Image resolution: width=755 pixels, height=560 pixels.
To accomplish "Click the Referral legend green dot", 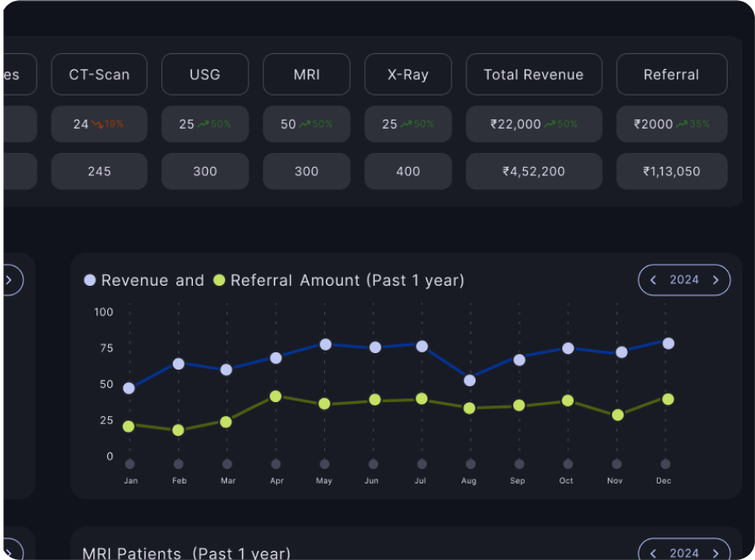I will tap(219, 280).
